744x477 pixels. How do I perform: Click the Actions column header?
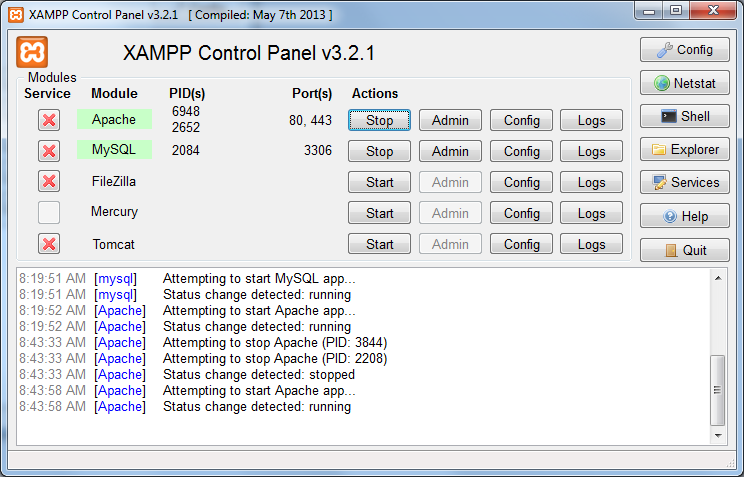[x=375, y=94]
